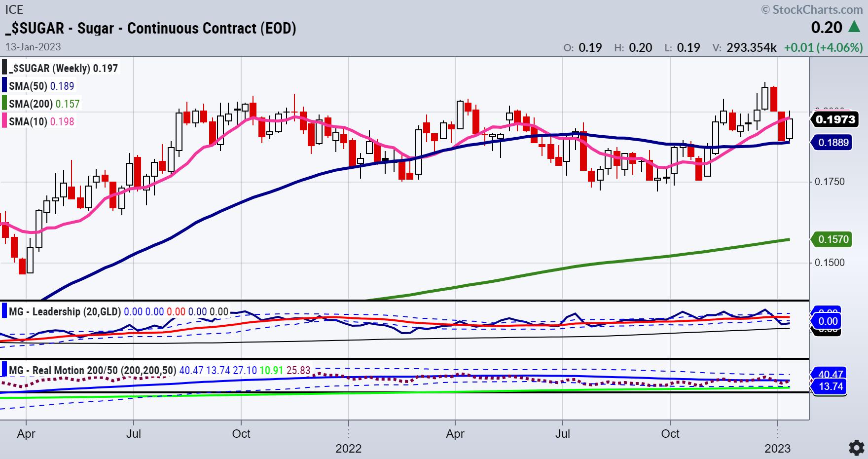Viewport: 868px width, 459px height.
Task: Click the SMA(200) green legend swatch
Action: tap(4, 104)
